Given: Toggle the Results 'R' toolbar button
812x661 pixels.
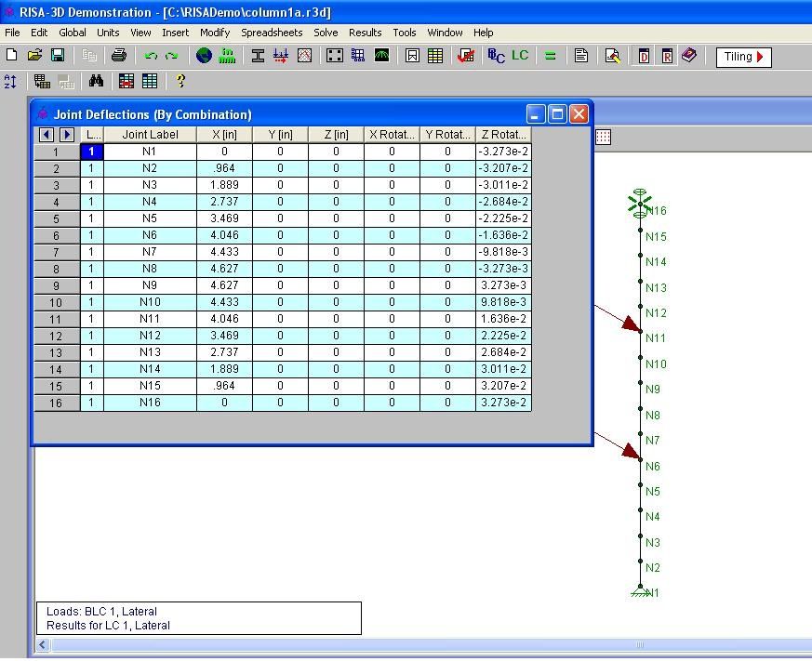Looking at the screenshot, I should pos(667,56).
